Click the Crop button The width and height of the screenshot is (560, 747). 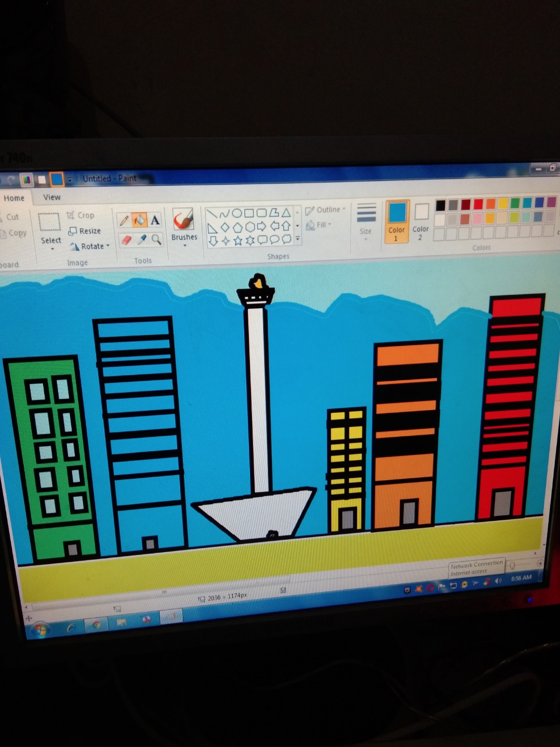point(80,215)
